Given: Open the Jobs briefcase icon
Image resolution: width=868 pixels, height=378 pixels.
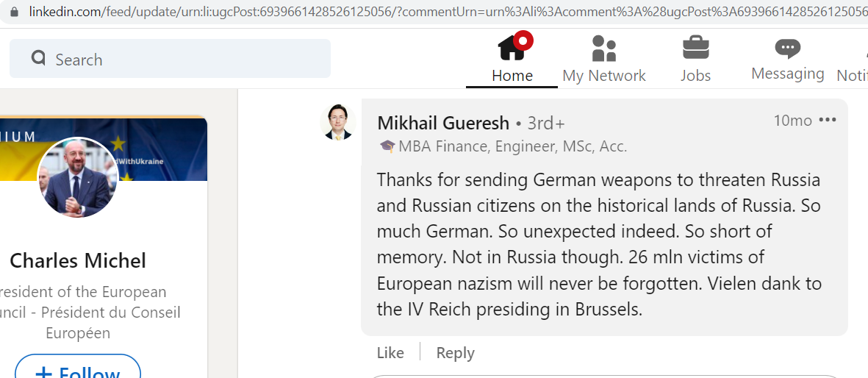Looking at the screenshot, I should pyautogui.click(x=695, y=48).
